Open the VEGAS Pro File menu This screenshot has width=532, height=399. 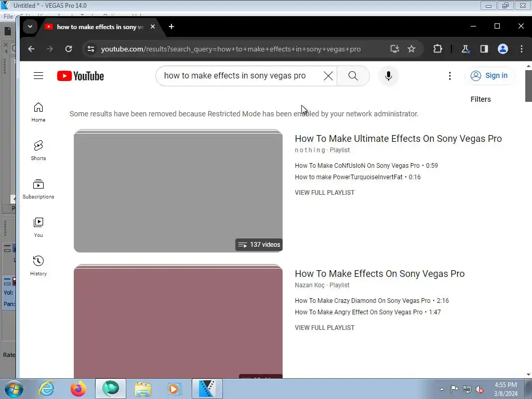8,16
